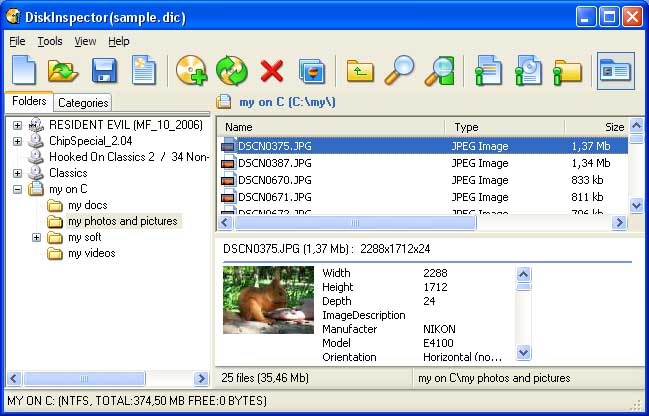Click file list horizontal scrollbar left arrow
The height and width of the screenshot is (416, 649).
tap(225, 223)
